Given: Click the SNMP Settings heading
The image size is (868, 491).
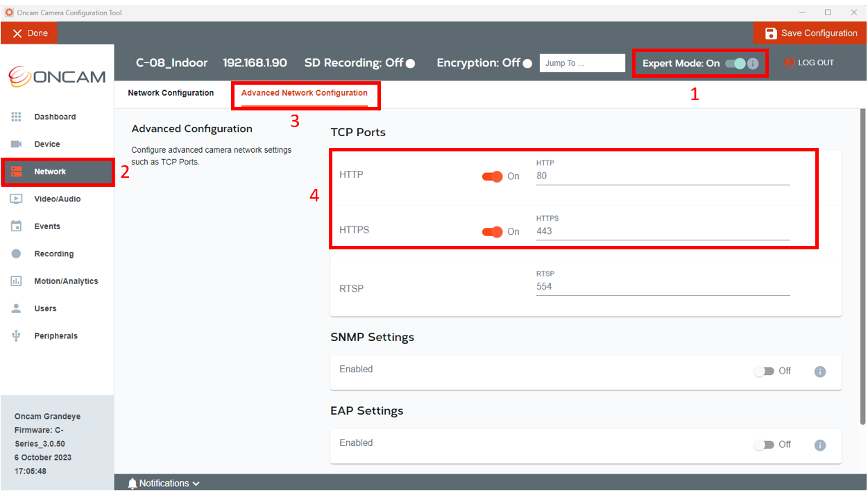Looking at the screenshot, I should (372, 338).
